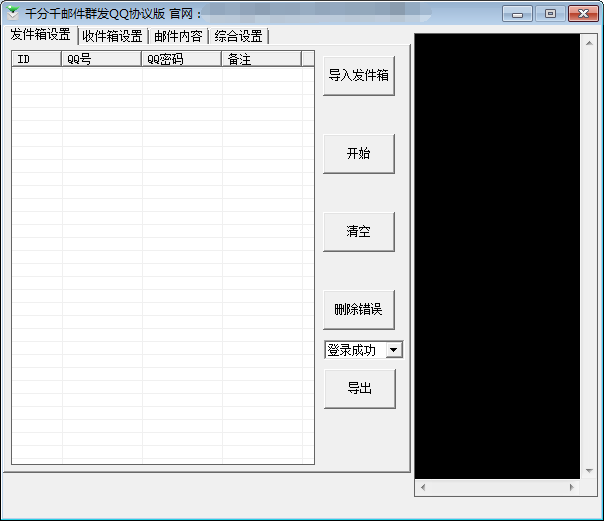Click the 删除错误 button

tap(359, 310)
